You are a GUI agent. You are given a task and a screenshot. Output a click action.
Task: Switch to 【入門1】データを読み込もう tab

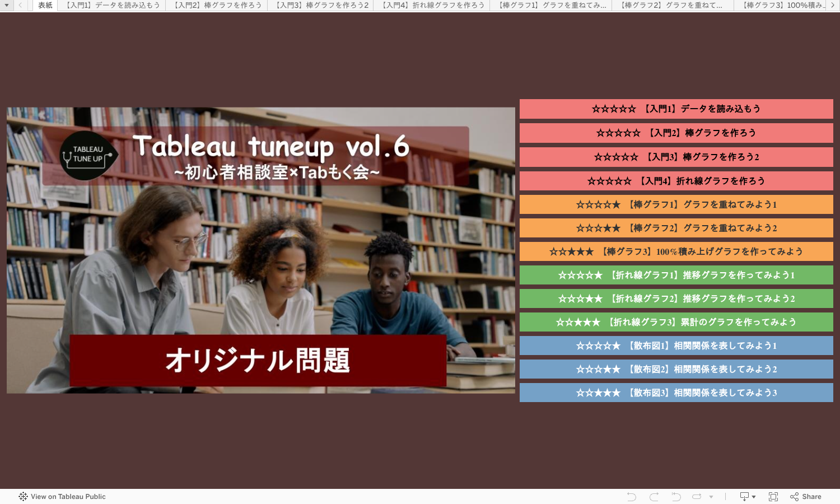pos(111,5)
